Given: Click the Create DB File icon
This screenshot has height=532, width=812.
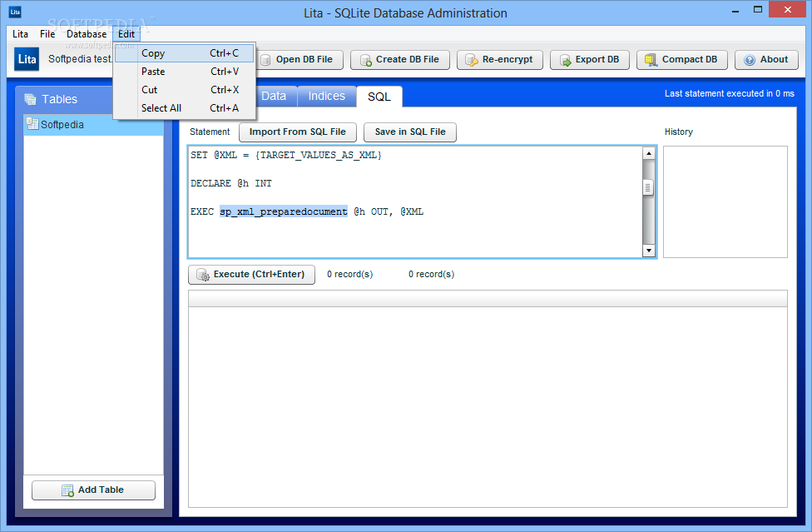Looking at the screenshot, I should tap(365, 60).
